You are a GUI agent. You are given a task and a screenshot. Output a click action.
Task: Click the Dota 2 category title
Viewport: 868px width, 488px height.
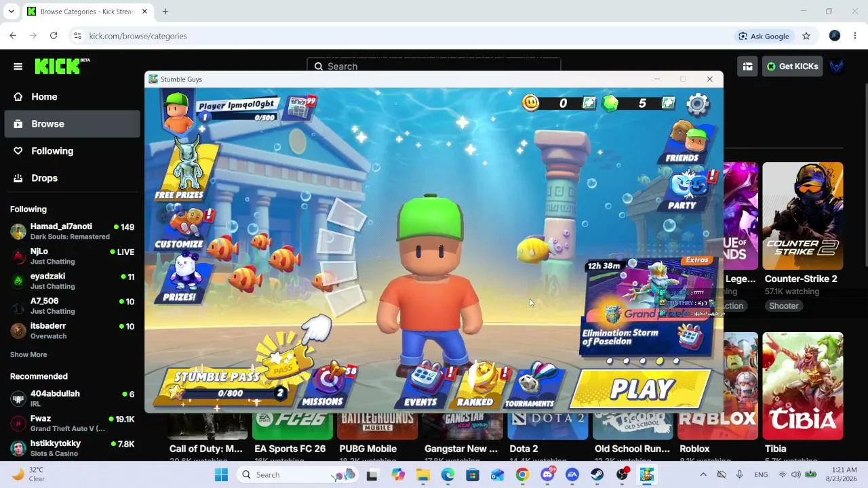pyautogui.click(x=524, y=449)
